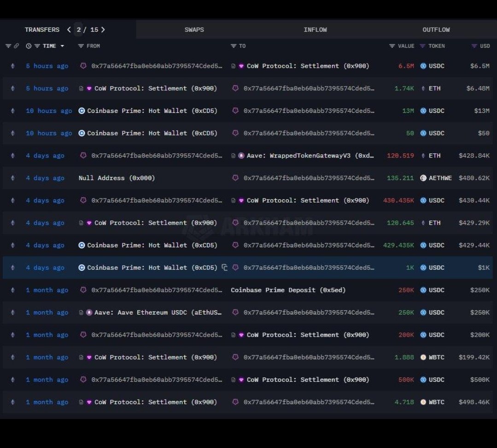Click USDC token icon in $13M row
Screen dimensions: 497x448
tap(423, 111)
